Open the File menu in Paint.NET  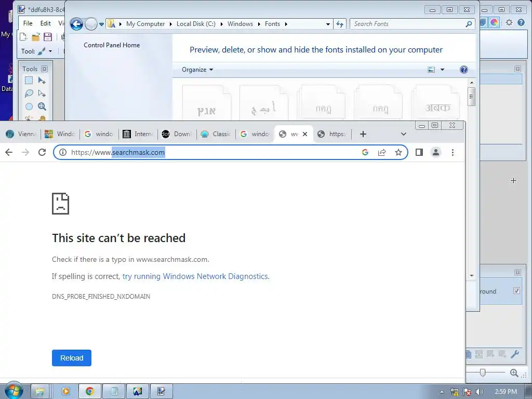coord(28,23)
